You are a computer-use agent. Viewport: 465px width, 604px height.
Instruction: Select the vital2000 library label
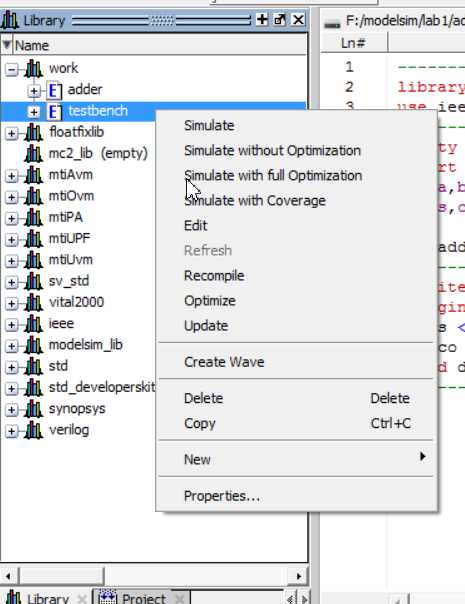coord(76,302)
